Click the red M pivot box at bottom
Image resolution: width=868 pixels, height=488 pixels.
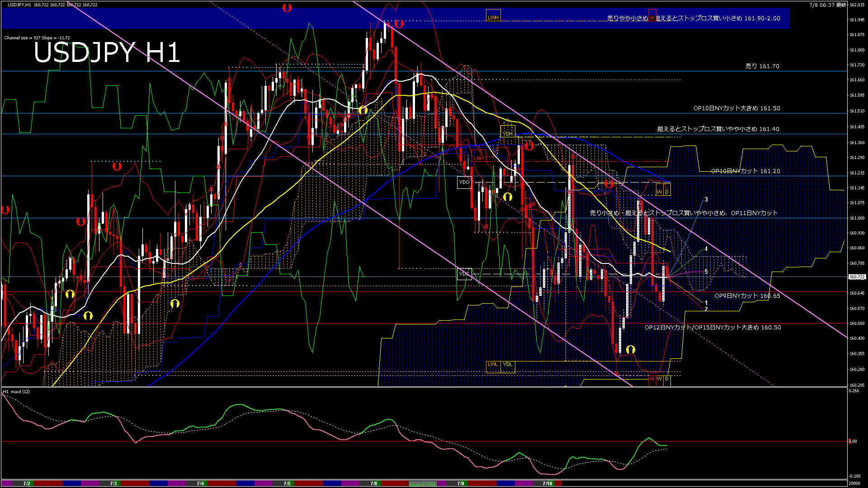(x=652, y=379)
